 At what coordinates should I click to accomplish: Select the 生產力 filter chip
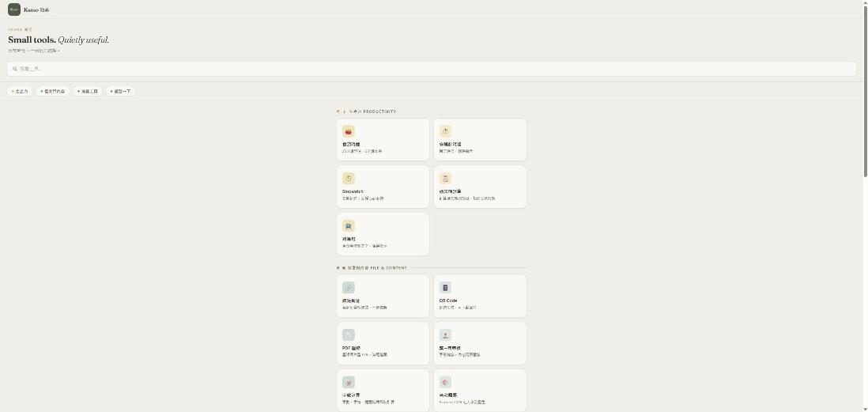(x=21, y=92)
